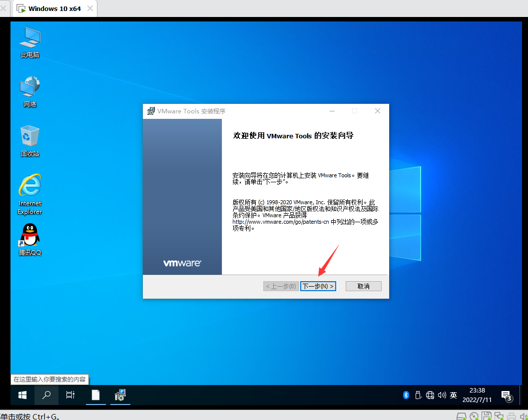
Task: Switch to the Windows 10 x64 tab
Action: pyautogui.click(x=54, y=9)
